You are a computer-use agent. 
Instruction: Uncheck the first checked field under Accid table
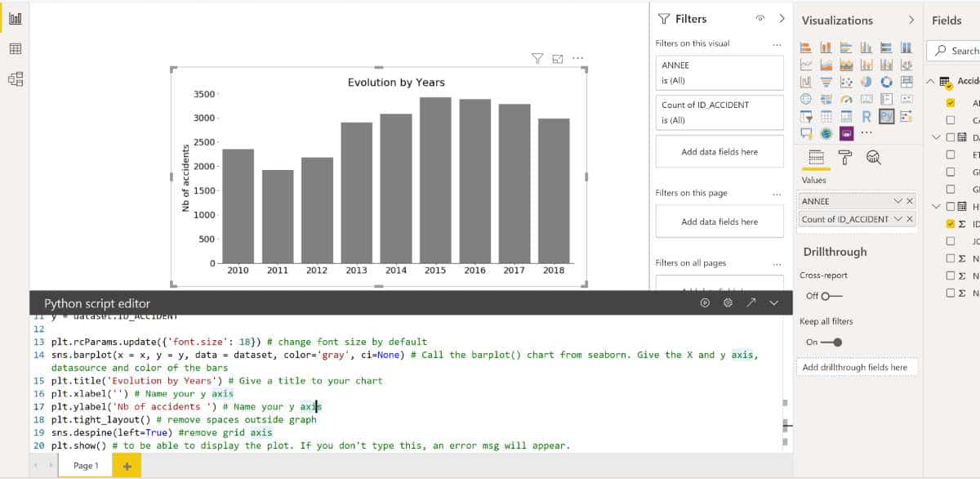[950, 103]
